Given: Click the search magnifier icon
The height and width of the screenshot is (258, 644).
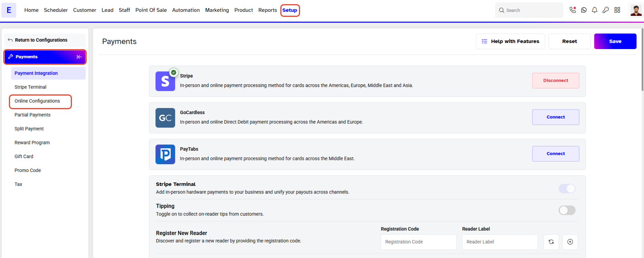Looking at the screenshot, I should point(501,10).
